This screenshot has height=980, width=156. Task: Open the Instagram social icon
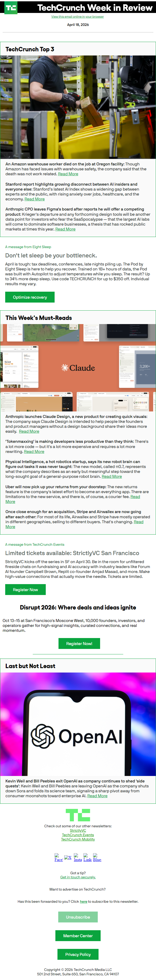click(78, 857)
